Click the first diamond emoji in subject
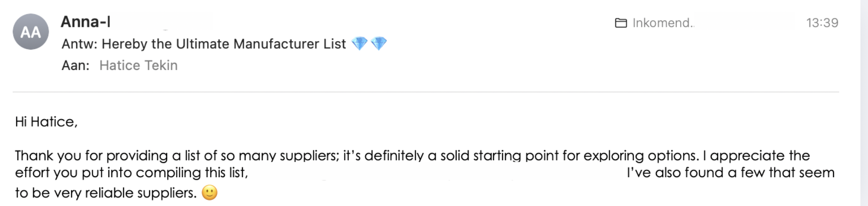The image size is (868, 206). pyautogui.click(x=360, y=44)
